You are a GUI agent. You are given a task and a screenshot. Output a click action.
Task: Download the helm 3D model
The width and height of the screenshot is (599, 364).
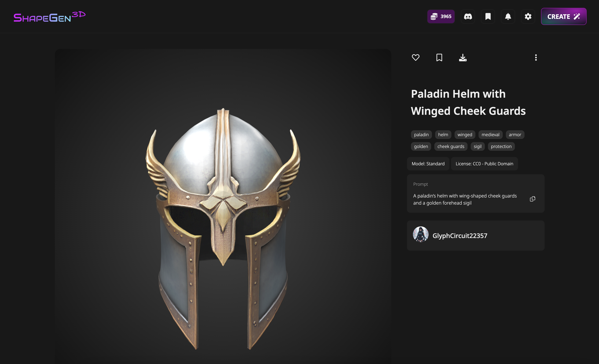click(x=463, y=58)
